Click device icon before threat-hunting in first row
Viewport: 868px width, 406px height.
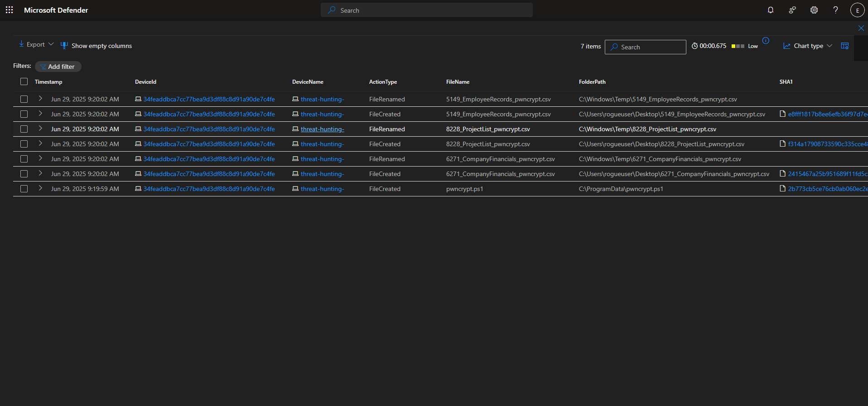[x=295, y=99]
